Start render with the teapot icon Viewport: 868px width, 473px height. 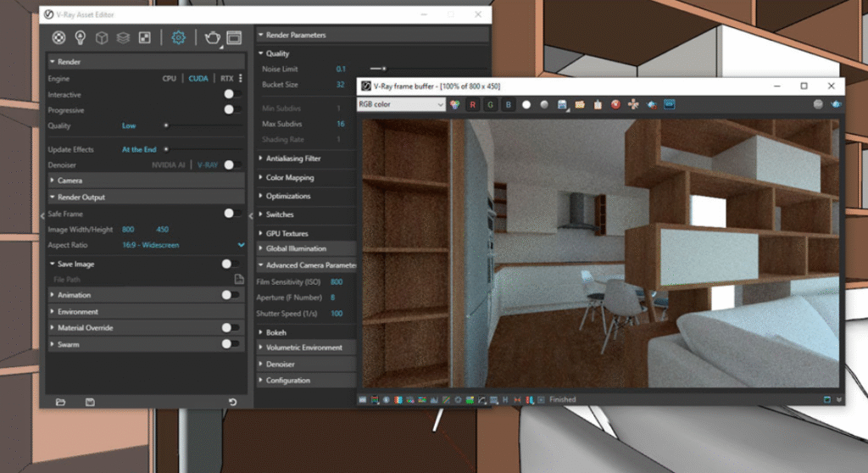[x=213, y=37]
